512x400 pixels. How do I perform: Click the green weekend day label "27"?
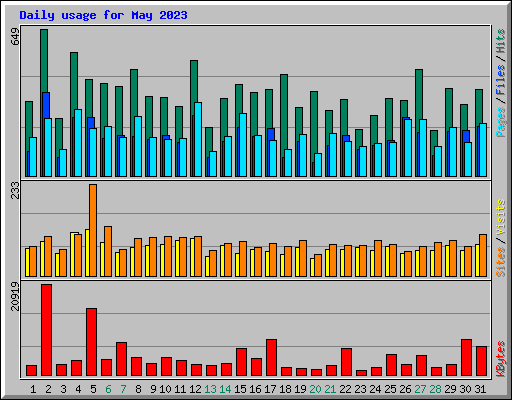pos(420,389)
